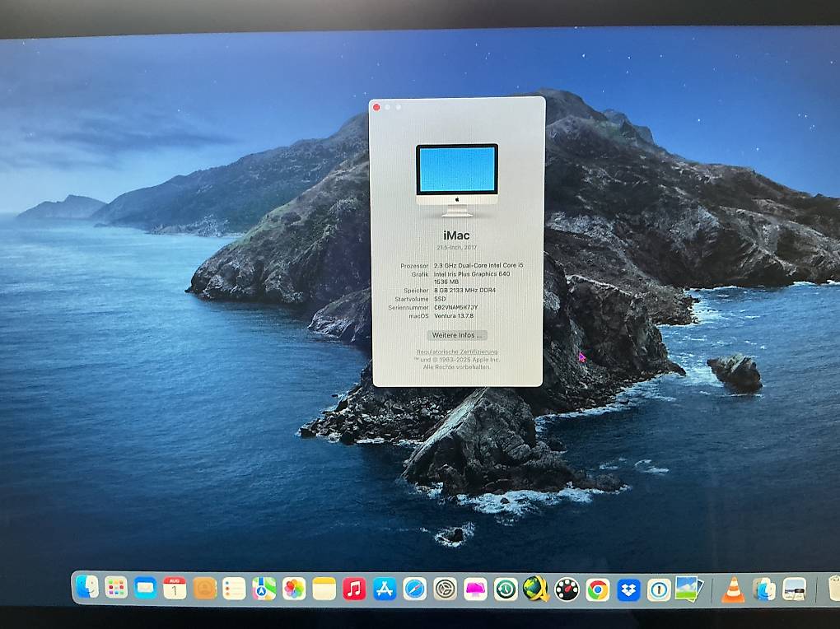Image resolution: width=840 pixels, height=629 pixels.
Task: Launch Photos app from dock
Action: [294, 589]
